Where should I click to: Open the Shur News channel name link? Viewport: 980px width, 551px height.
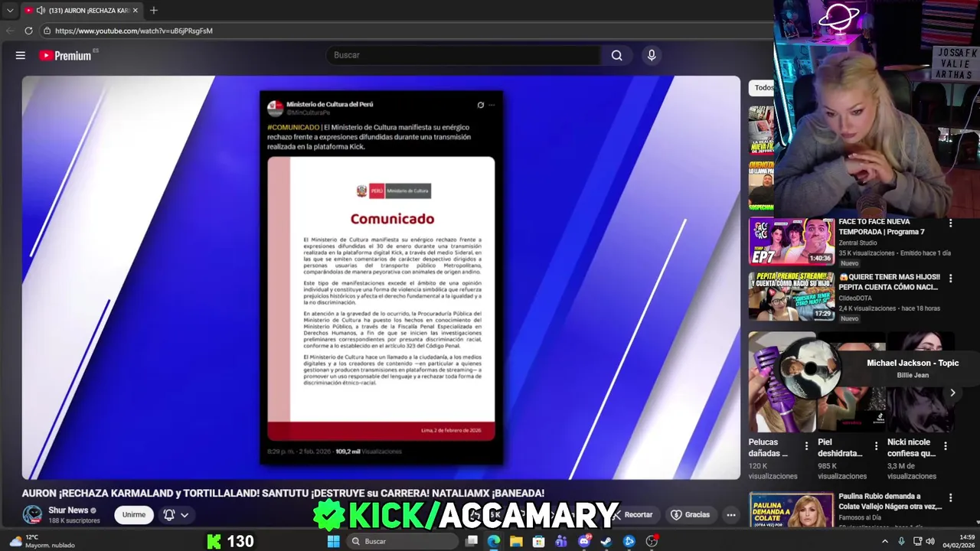(68, 510)
